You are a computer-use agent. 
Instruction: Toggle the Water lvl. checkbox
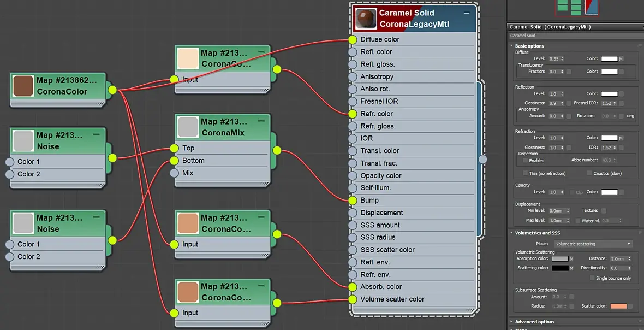click(x=578, y=221)
